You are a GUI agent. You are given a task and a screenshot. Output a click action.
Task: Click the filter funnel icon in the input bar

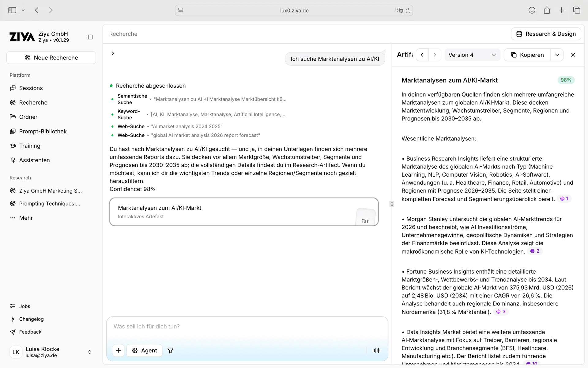coord(170,350)
